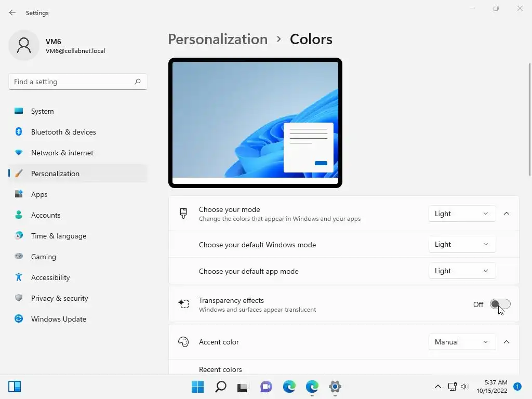Show hidden system tray icons
Image resolution: width=532 pixels, height=399 pixels.
coord(438,387)
